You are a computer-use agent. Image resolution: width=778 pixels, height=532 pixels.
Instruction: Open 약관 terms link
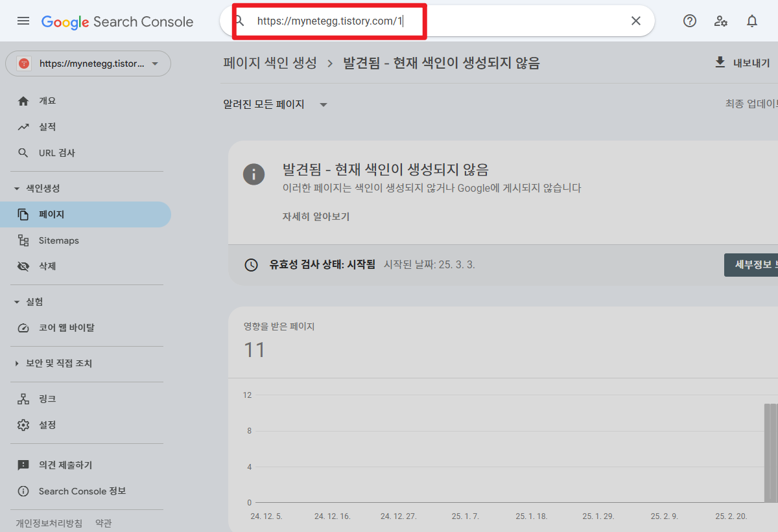[x=103, y=523]
